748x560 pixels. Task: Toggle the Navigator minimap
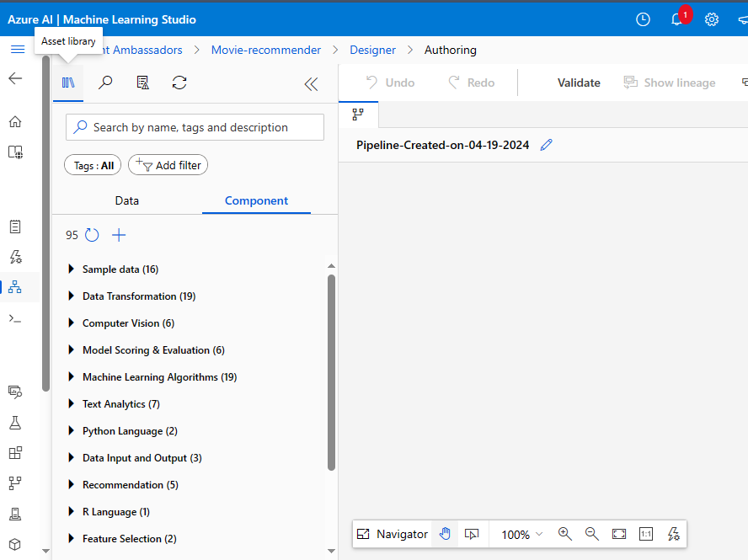pos(393,534)
